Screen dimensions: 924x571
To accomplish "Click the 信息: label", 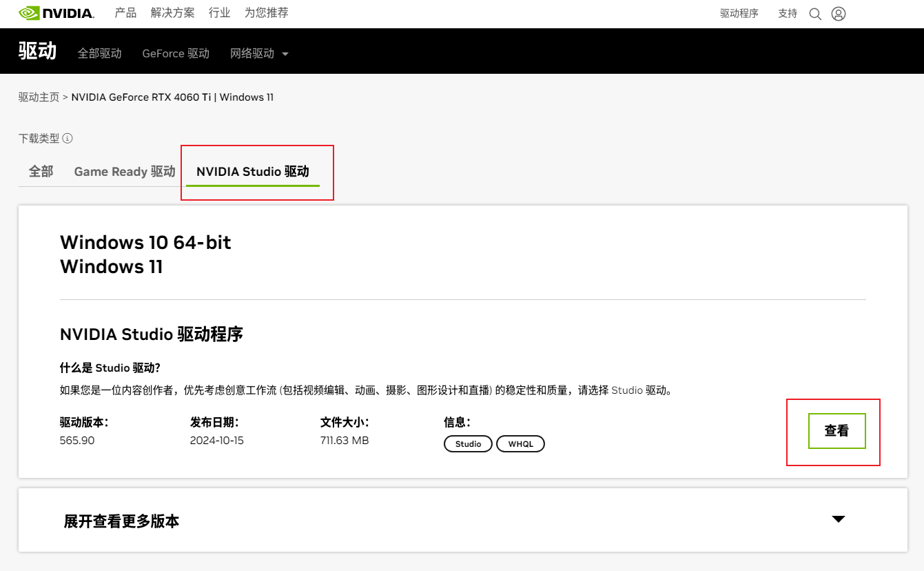I will tap(457, 422).
